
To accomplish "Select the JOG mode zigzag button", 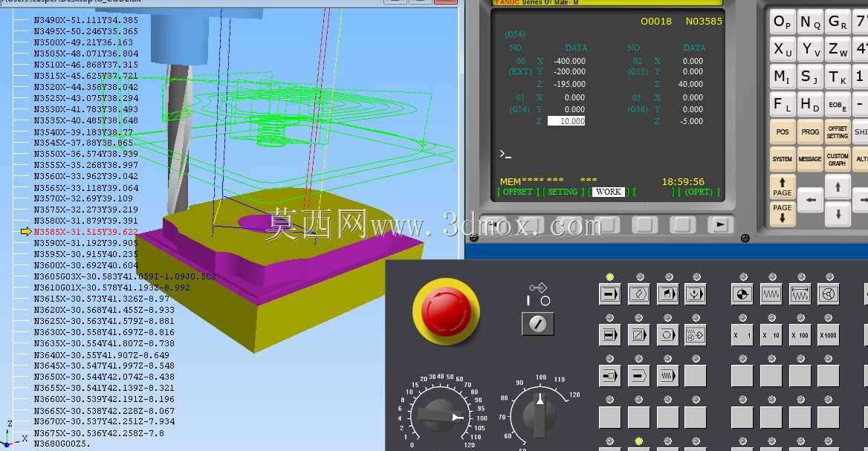I will coord(771,293).
